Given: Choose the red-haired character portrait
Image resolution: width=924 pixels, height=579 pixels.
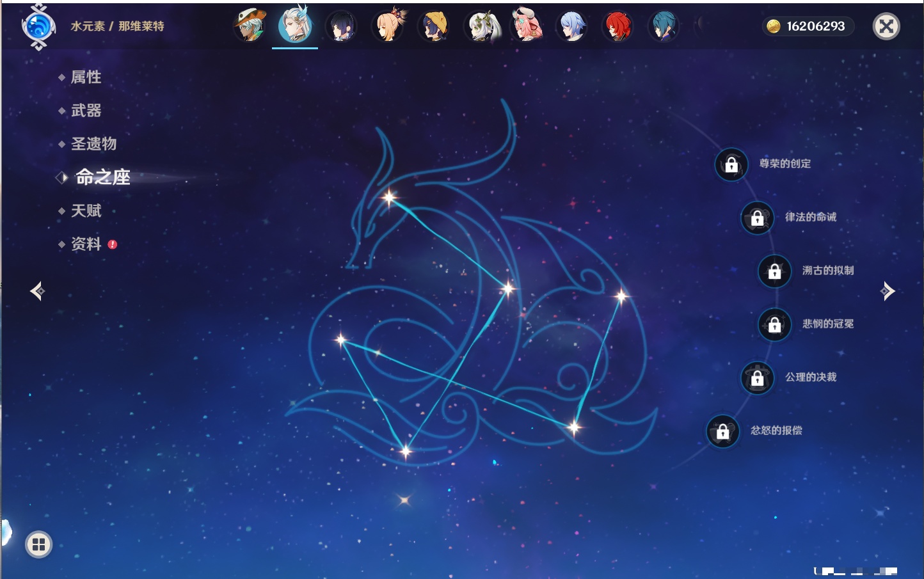Looking at the screenshot, I should pyautogui.click(x=617, y=26).
